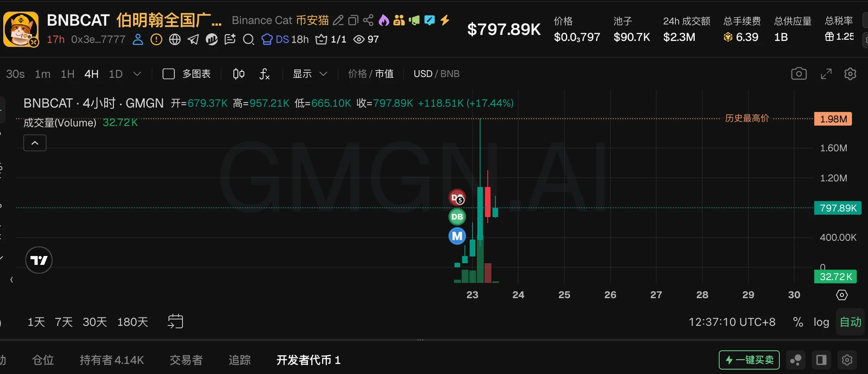This screenshot has width=868, height=374.
Task: Expand the chart to fullscreen
Action: (826, 74)
